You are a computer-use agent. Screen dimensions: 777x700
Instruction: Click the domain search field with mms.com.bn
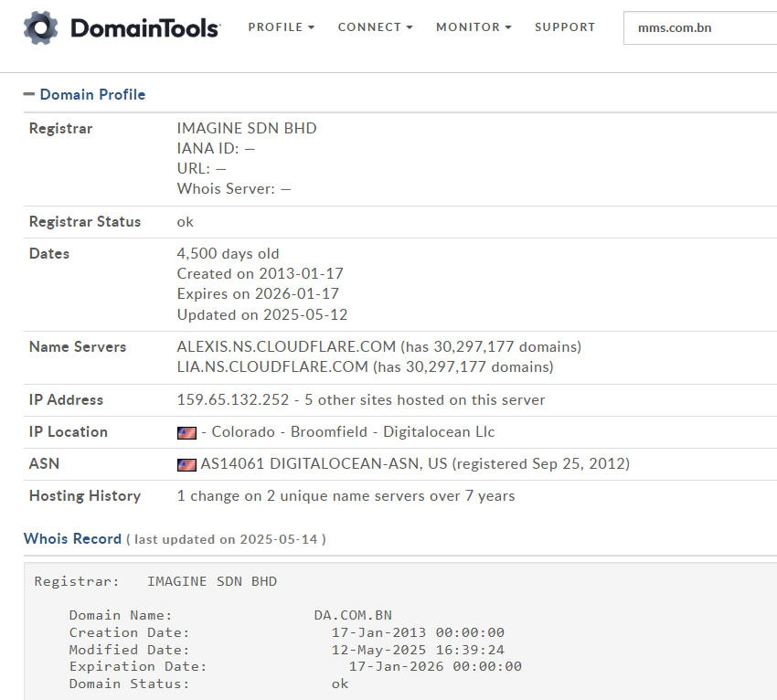pos(700,27)
